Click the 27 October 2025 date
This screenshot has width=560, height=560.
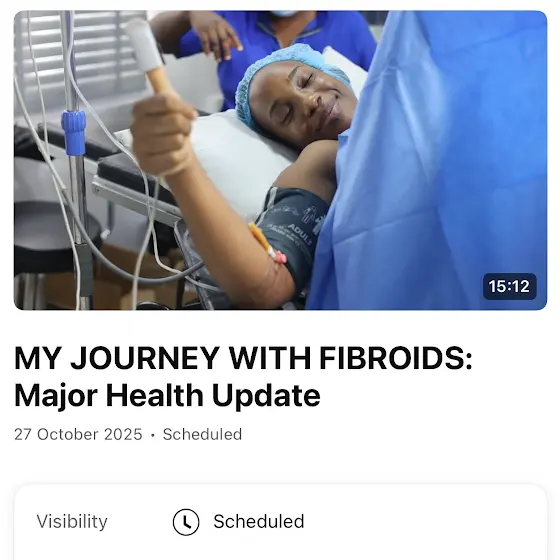(x=78, y=434)
